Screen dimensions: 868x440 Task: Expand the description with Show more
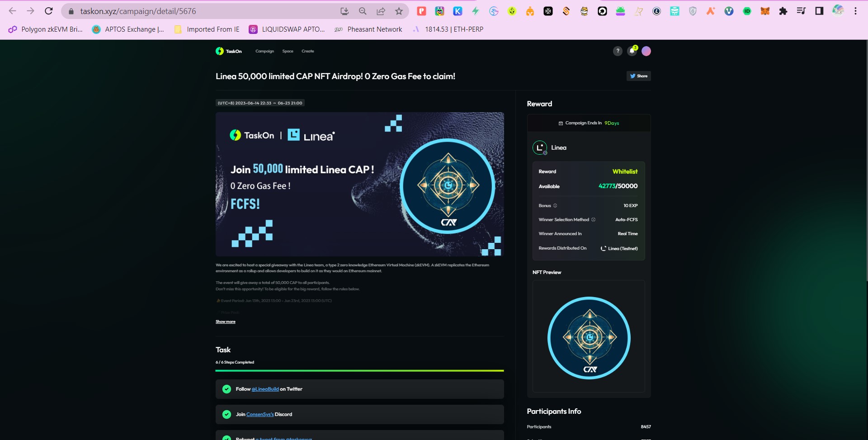click(226, 322)
